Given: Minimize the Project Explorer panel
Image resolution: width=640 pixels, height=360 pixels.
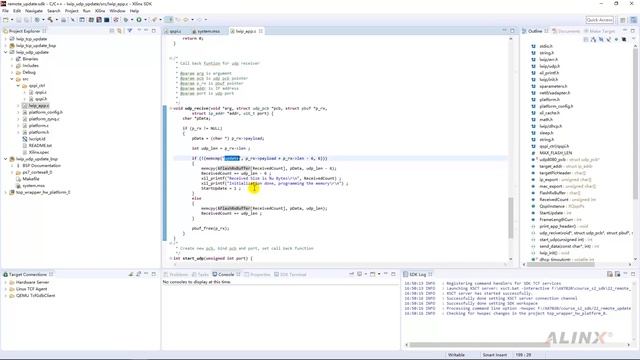Looking at the screenshot, I should click(x=146, y=31).
